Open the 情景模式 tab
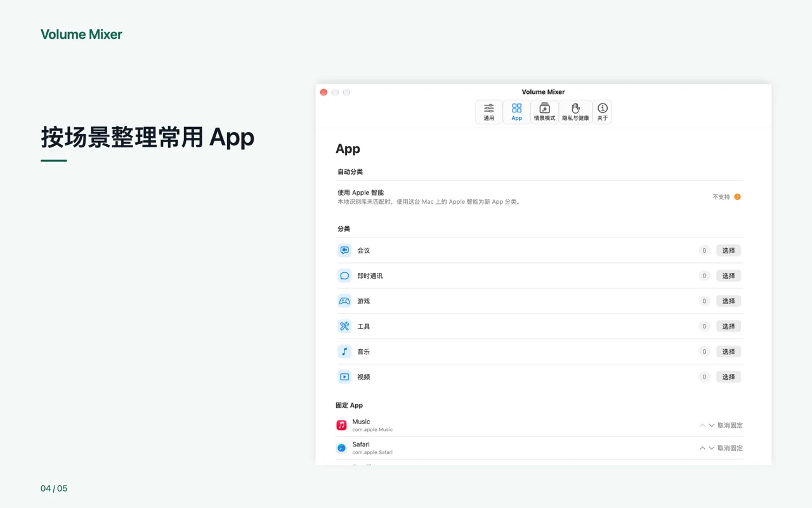This screenshot has width=812, height=508. [x=544, y=112]
